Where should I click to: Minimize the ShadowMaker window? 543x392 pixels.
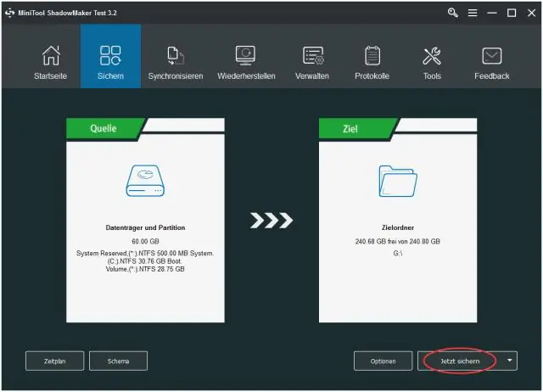pyautogui.click(x=492, y=13)
